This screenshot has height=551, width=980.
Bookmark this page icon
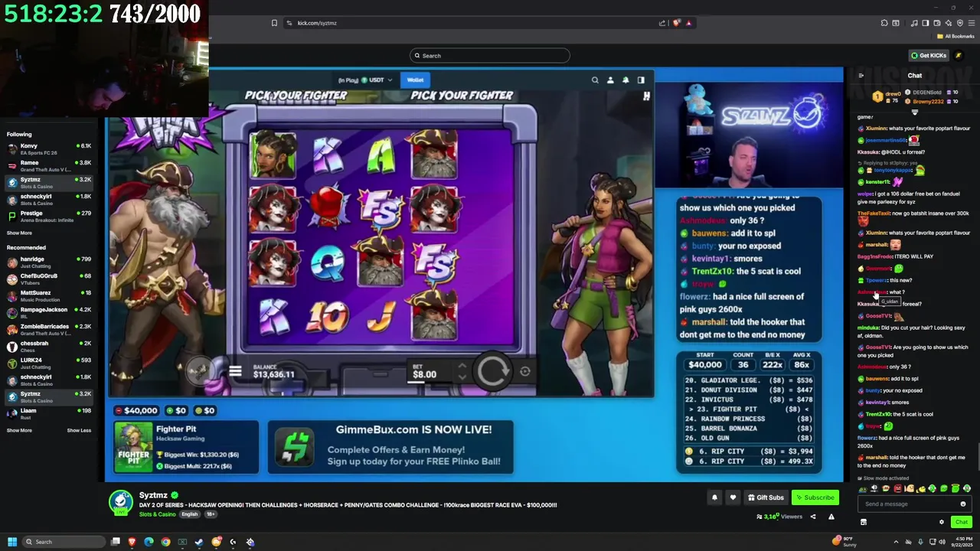click(x=274, y=23)
